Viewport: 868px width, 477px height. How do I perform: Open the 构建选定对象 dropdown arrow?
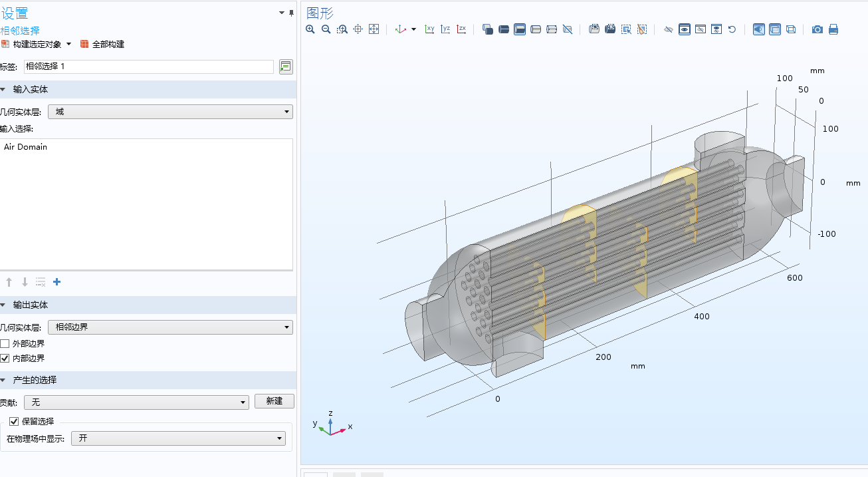point(68,44)
